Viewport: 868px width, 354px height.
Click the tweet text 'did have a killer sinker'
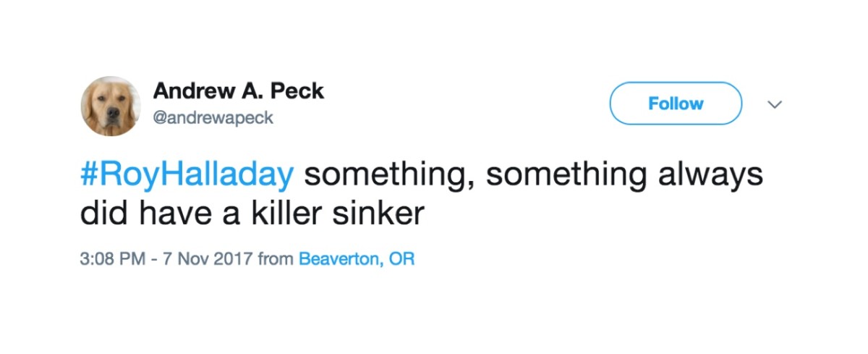tap(251, 214)
